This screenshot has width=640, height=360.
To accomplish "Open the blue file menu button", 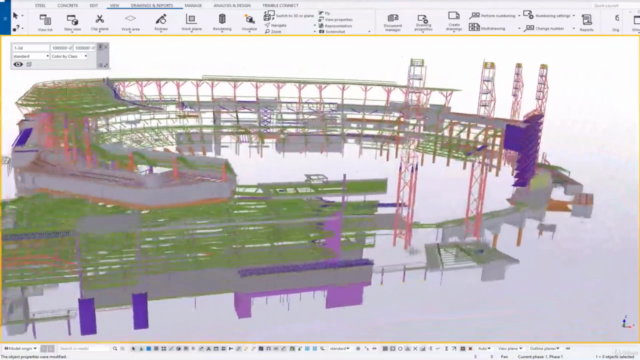I will (x=5, y=18).
